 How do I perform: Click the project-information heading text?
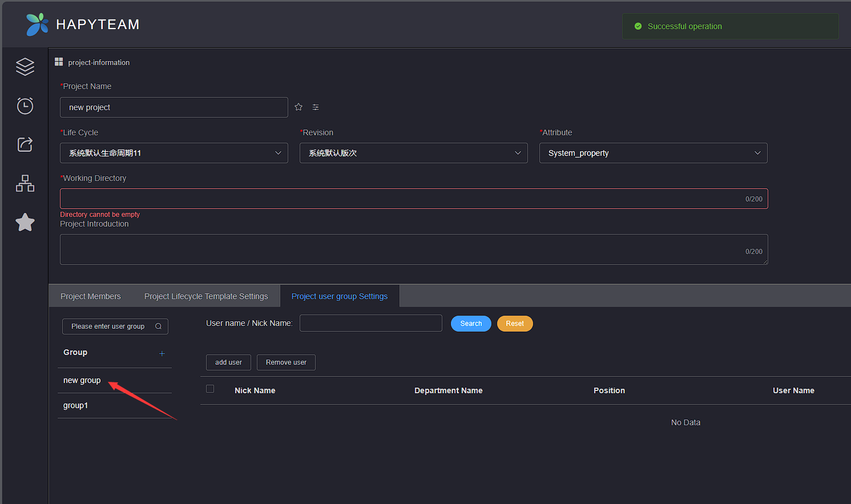click(99, 62)
